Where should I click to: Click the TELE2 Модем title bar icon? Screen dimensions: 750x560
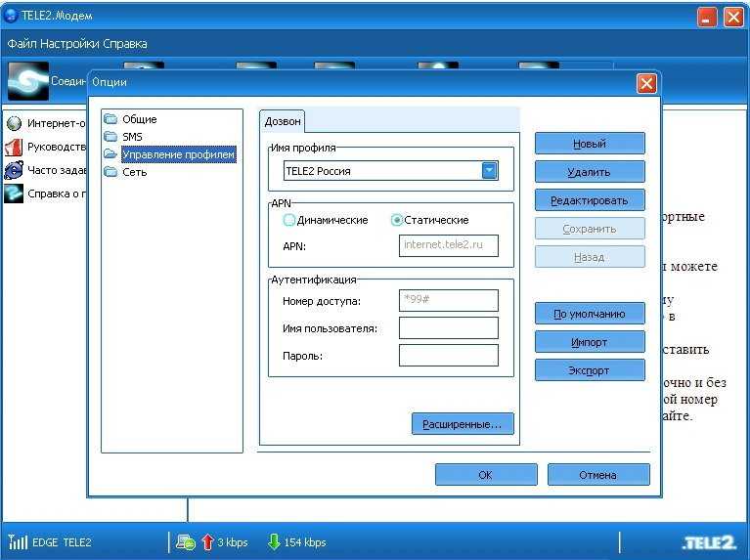(x=11, y=15)
